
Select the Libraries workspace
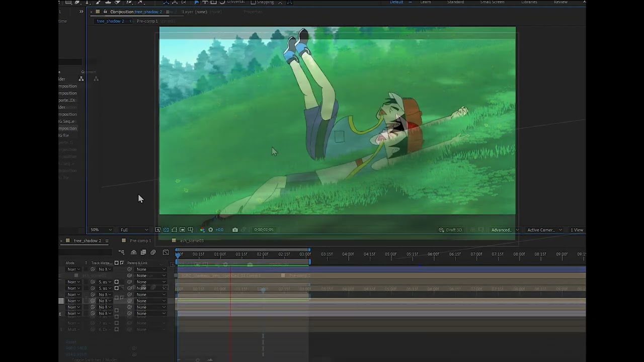coord(529,2)
